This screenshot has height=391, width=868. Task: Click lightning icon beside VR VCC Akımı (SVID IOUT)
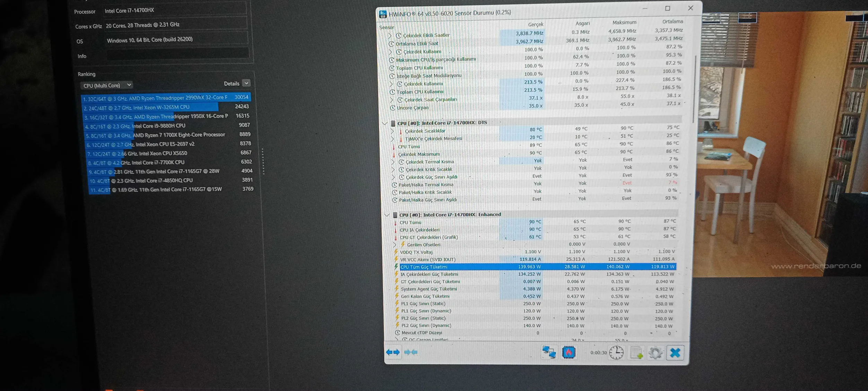click(x=396, y=259)
